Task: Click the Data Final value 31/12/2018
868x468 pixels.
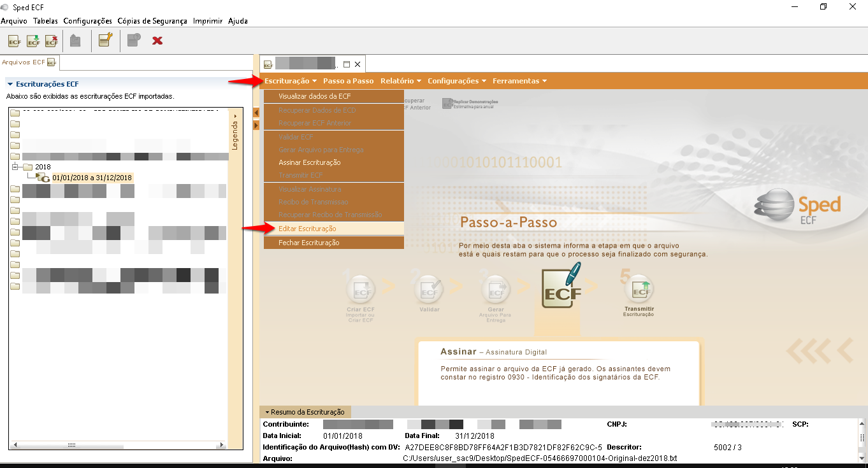Action: click(x=475, y=436)
